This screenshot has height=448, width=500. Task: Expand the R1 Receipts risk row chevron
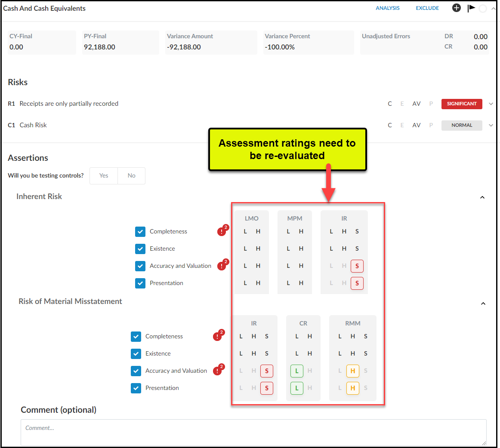point(491,104)
